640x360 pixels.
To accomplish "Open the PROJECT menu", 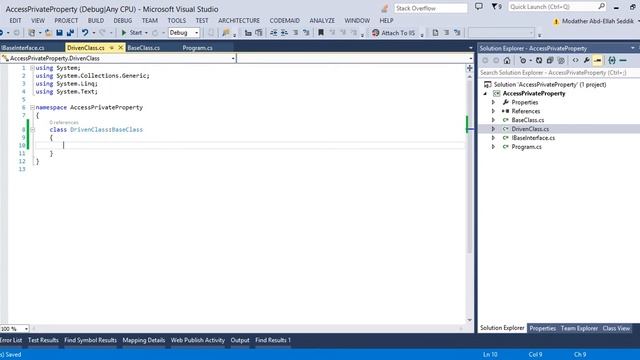I will (x=66, y=20).
